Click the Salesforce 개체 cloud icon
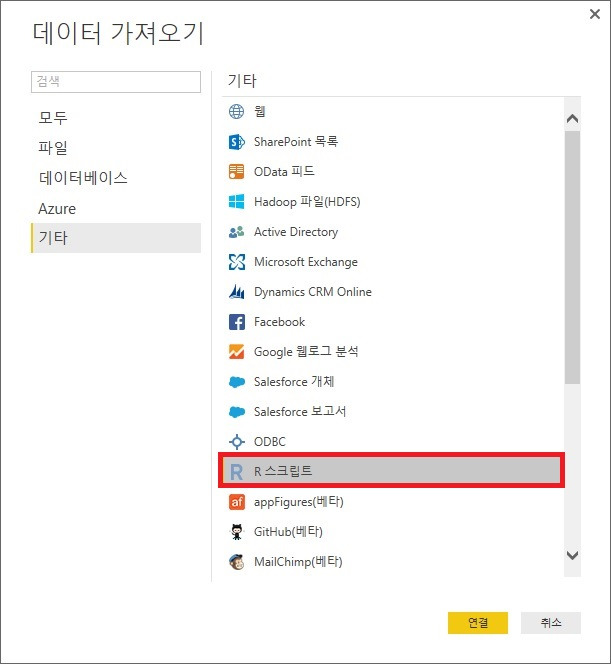 (236, 382)
